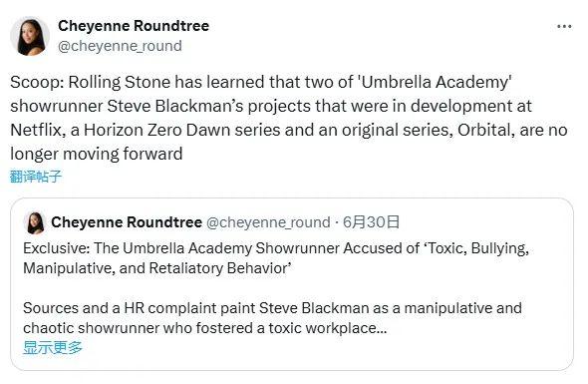Click line mentioning Steve Blackman's projects
The image size is (588, 384).
(271, 106)
